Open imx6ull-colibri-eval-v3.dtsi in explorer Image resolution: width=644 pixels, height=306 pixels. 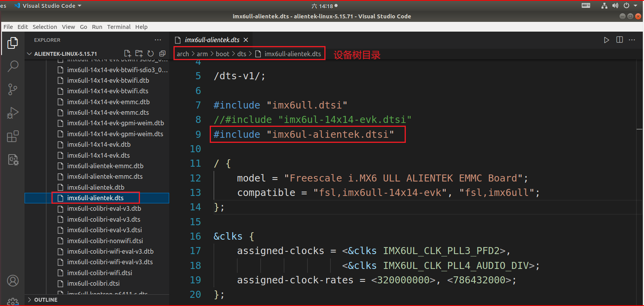pos(104,230)
